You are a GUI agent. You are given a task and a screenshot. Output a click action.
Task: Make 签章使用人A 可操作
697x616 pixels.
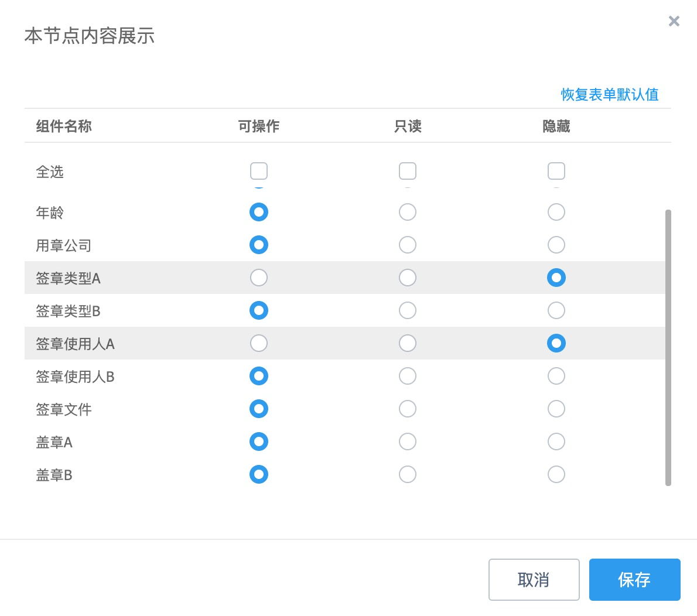click(x=259, y=343)
